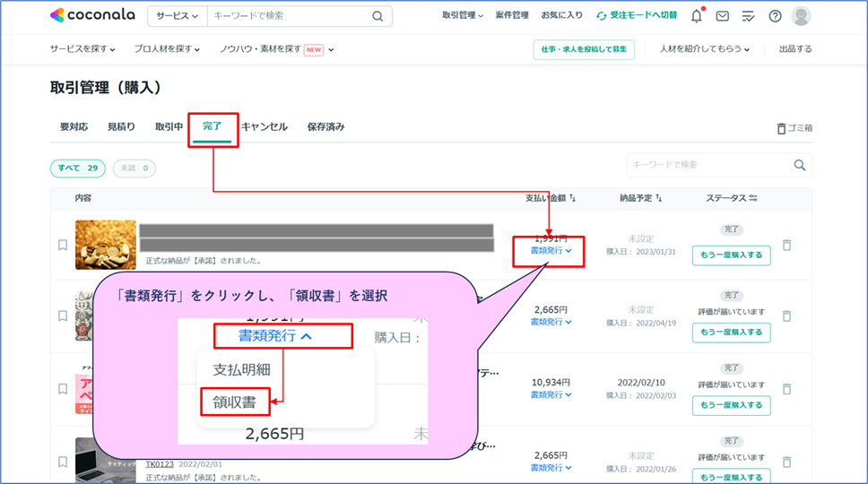Sort by 支払い金額 column header
This screenshot has width=868, height=484.
click(x=551, y=197)
